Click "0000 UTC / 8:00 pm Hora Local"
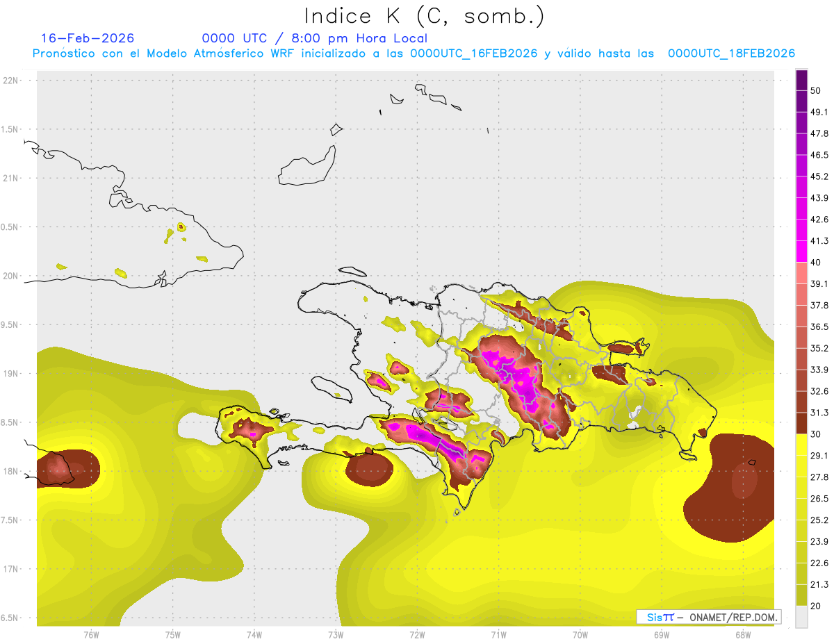Image resolution: width=834 pixels, height=644 pixels. (x=315, y=38)
